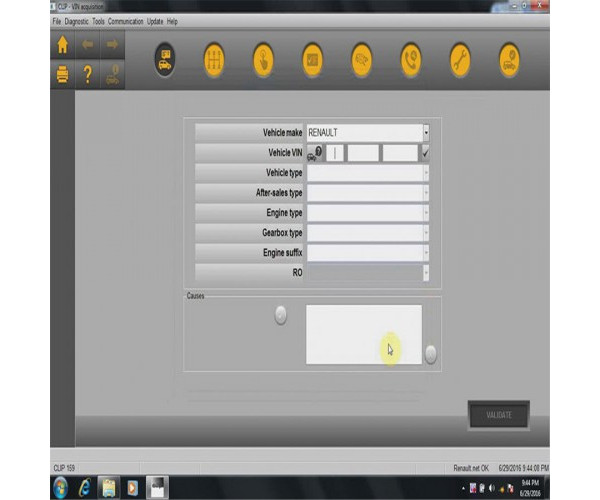Click the CLIP 159 status bar text
Viewport: 600px width, 500px height.
coord(64,468)
